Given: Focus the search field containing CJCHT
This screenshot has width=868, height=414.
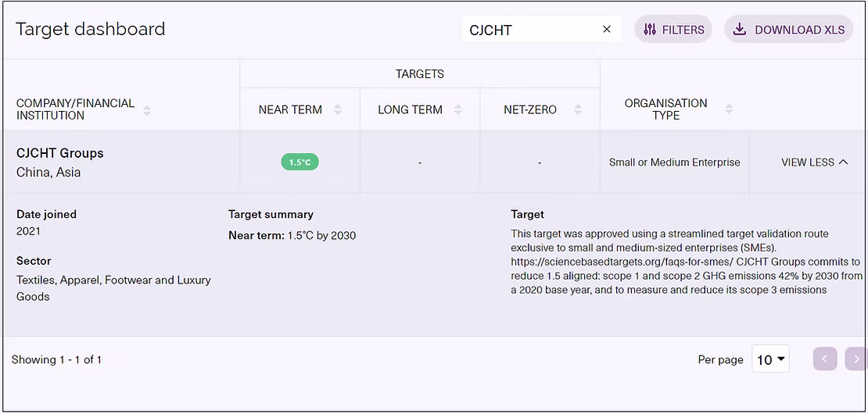Looking at the screenshot, I should coord(532,30).
